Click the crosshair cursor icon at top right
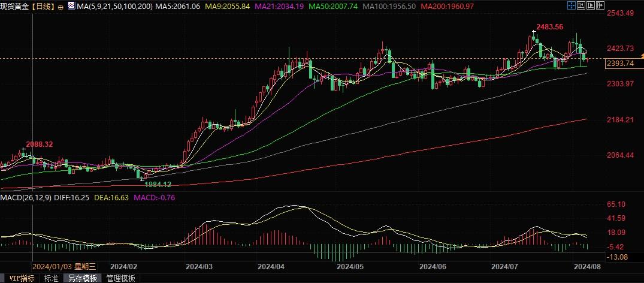The height and width of the screenshot is (283, 644). pyautogui.click(x=572, y=5)
